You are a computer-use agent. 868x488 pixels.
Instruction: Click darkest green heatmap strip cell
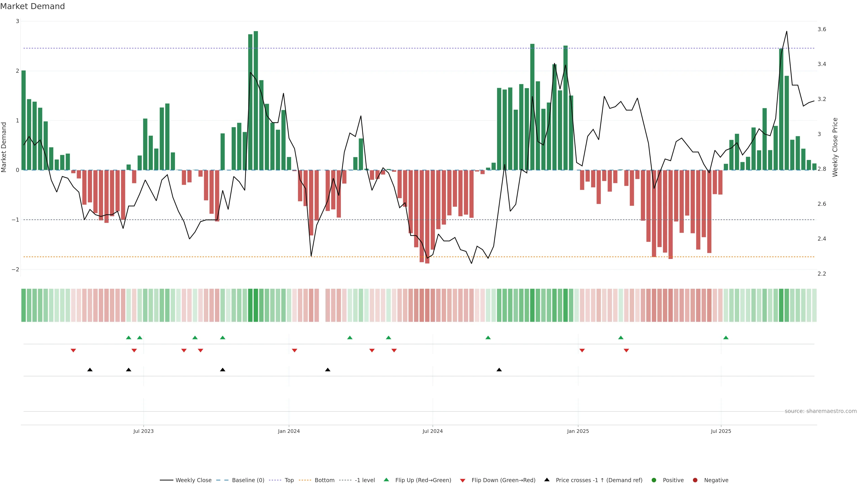(256, 305)
